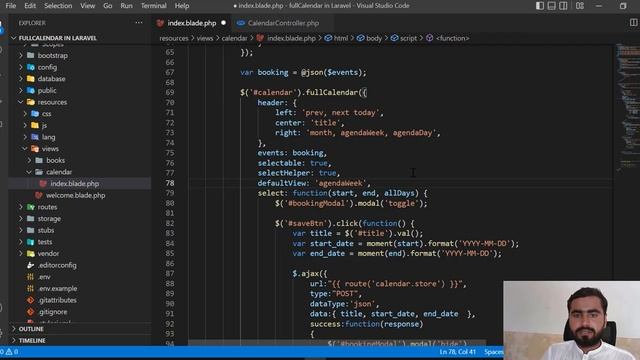The image size is (640, 360).
Task: Expand the js folder
Action: click(x=44, y=125)
